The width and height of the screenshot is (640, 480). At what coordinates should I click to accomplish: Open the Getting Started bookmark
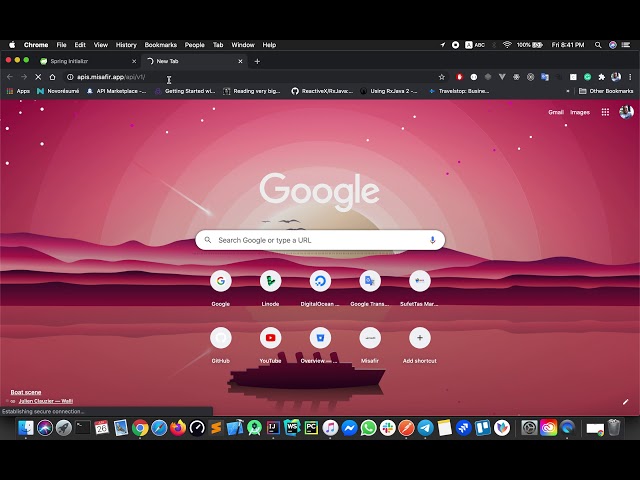pyautogui.click(x=185, y=91)
